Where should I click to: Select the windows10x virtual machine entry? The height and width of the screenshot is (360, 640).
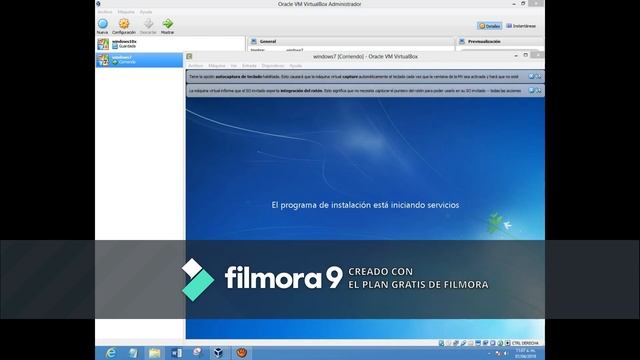pyautogui.click(x=170, y=44)
